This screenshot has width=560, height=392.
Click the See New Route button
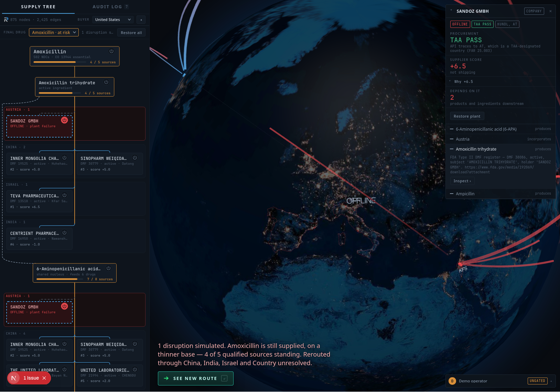coord(195,378)
